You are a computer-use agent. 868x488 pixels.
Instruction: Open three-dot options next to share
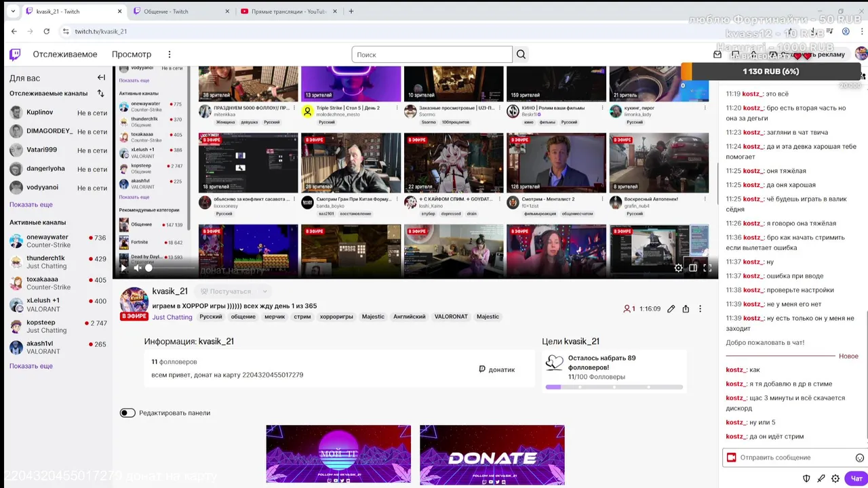click(x=700, y=308)
